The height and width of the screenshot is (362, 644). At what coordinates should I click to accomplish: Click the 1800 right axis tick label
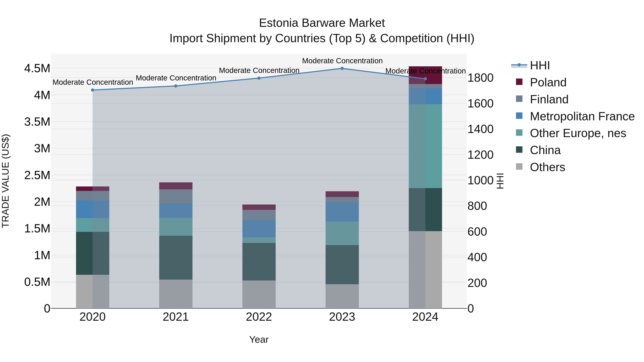pyautogui.click(x=480, y=78)
